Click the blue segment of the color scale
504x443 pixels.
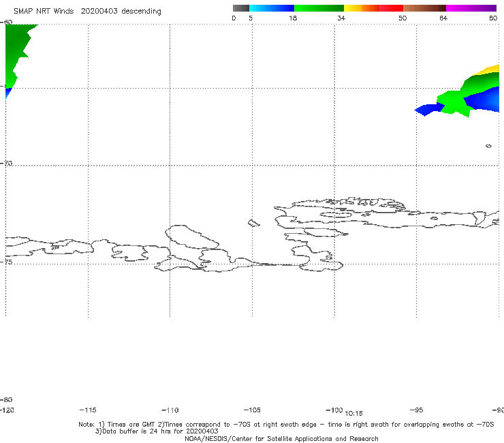(272, 8)
